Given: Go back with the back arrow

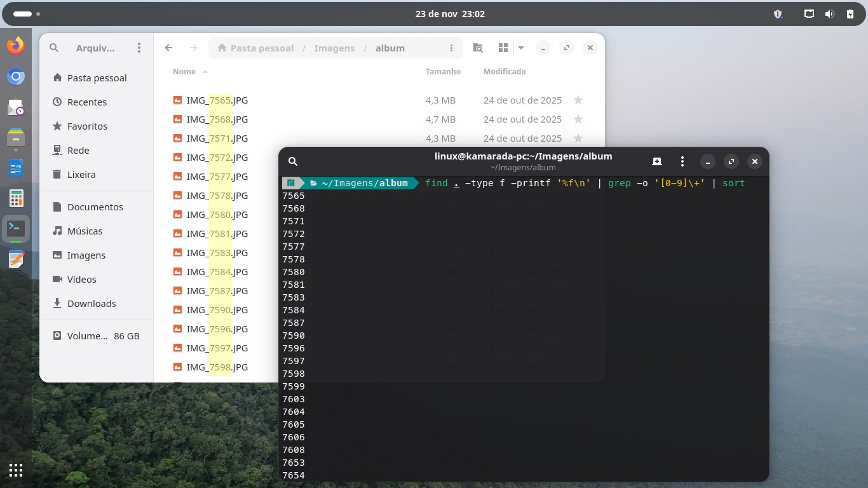Looking at the screenshot, I should (x=168, y=48).
